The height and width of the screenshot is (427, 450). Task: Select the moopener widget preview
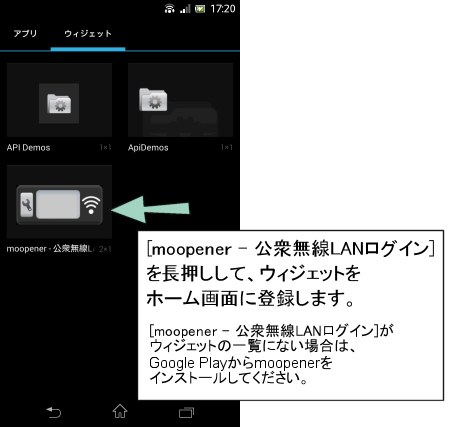[x=59, y=202]
